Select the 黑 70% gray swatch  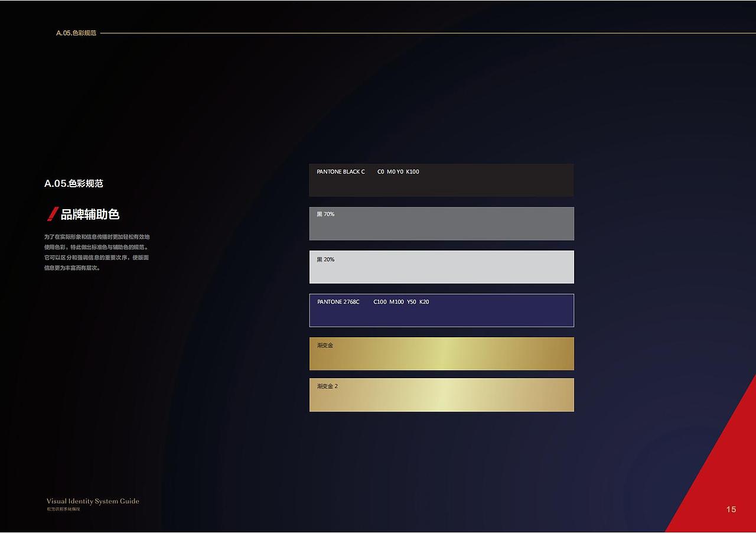pyautogui.click(x=441, y=224)
